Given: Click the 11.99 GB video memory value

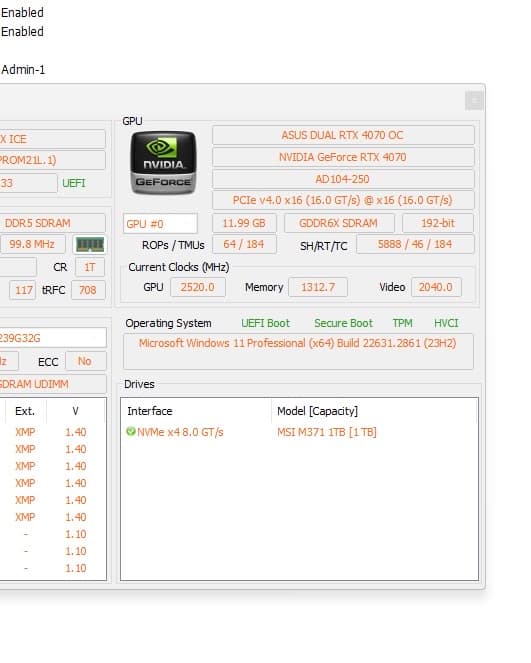Looking at the screenshot, I should (244, 223).
